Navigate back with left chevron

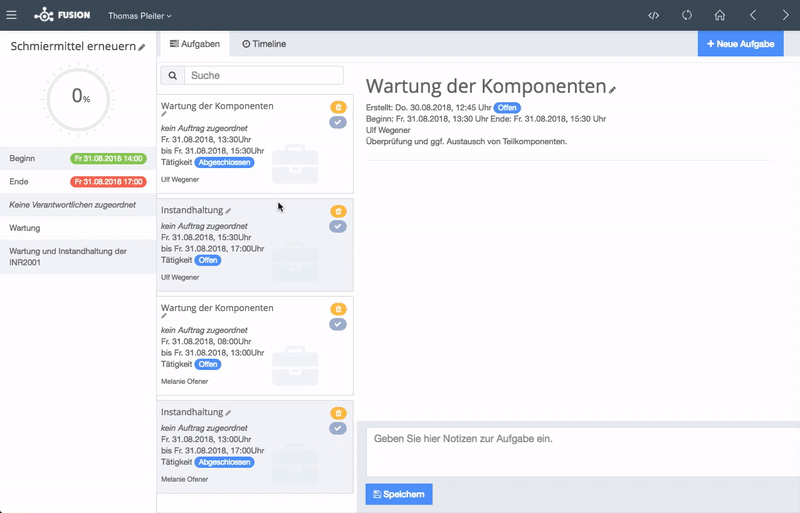coord(753,15)
